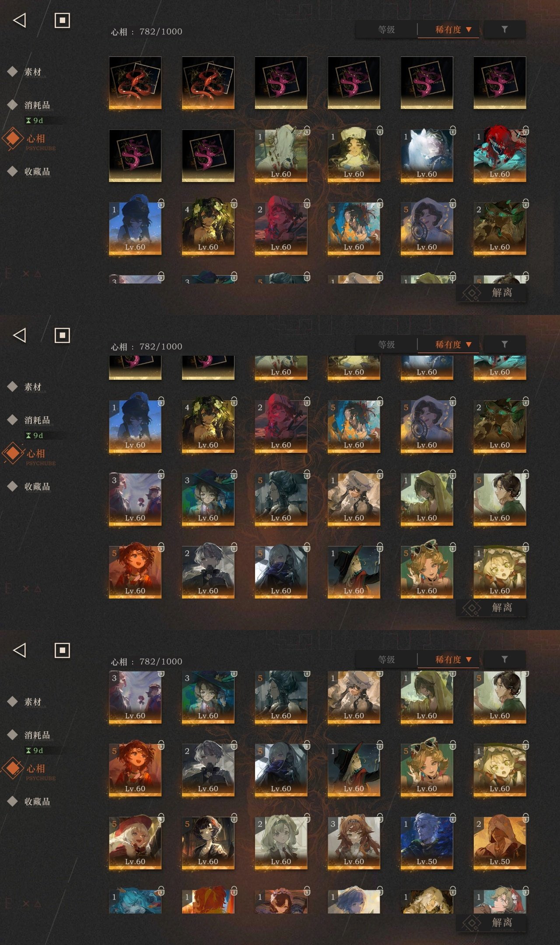560x945 pixels.
Task: Switch to the 等级 sort tab in the top screenshot
Action: (x=387, y=30)
